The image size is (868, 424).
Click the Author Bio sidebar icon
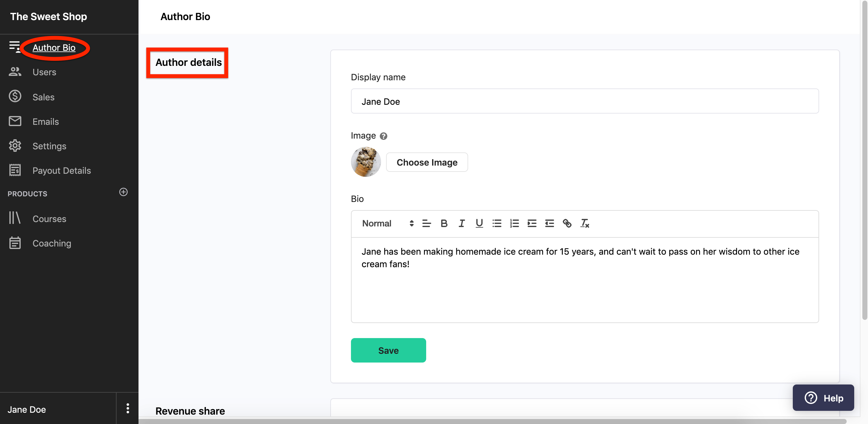click(x=14, y=47)
